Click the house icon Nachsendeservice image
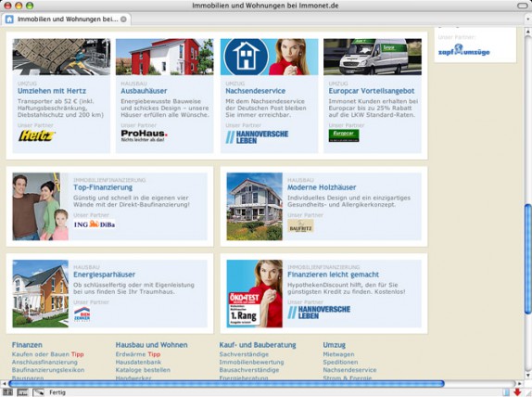 270,57
